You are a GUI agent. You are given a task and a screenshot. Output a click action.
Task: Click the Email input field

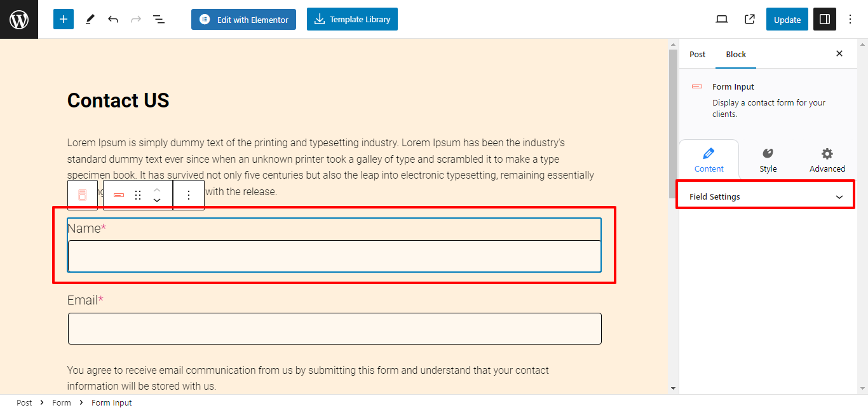[335, 329]
